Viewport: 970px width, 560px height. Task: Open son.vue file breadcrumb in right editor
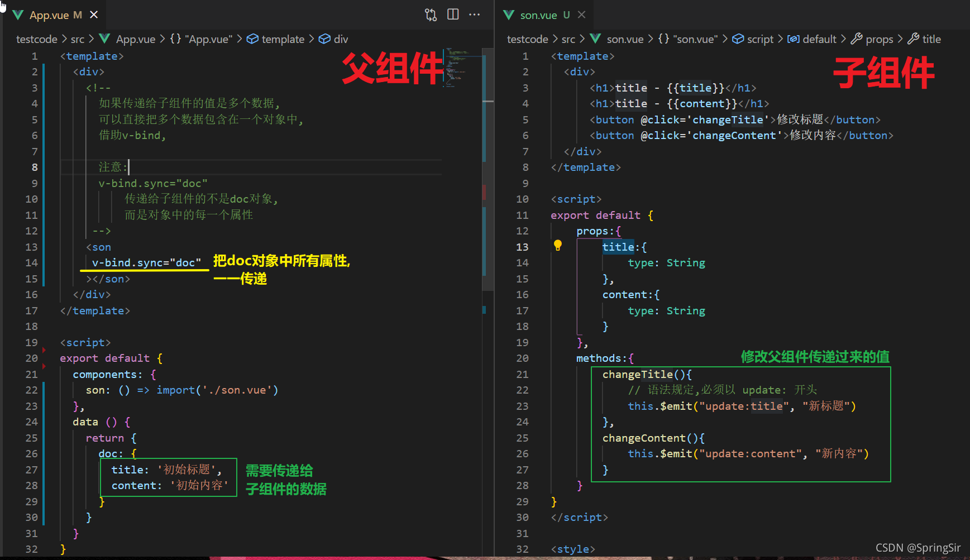[625, 39]
